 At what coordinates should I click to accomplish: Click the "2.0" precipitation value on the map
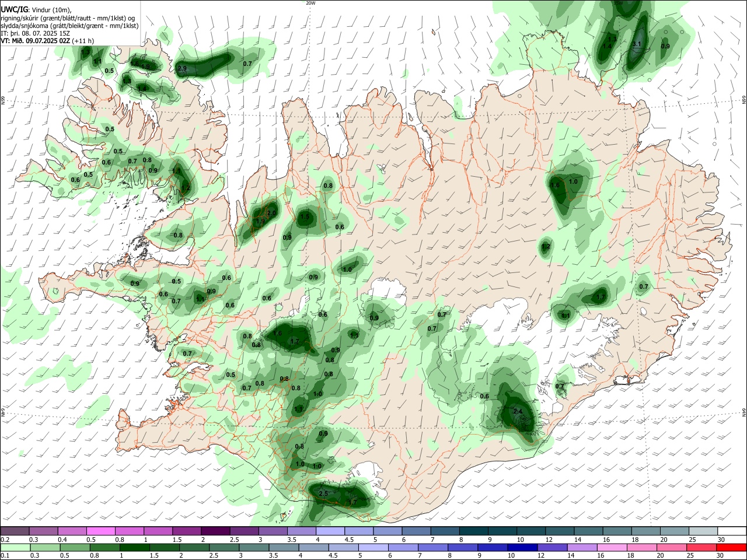point(271,213)
